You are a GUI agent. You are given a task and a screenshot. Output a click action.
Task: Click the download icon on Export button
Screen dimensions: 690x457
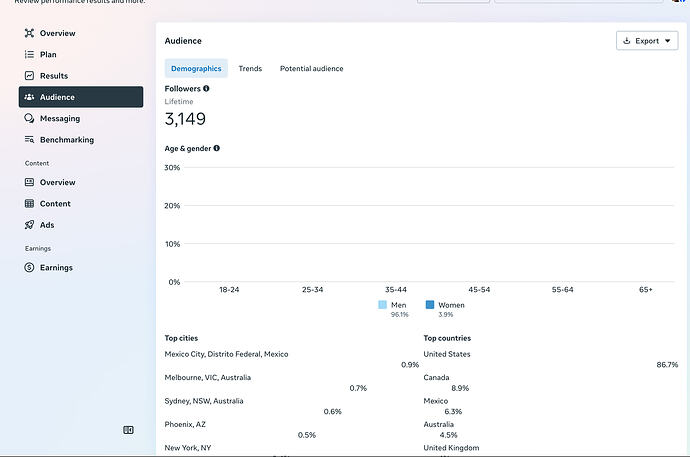pyautogui.click(x=627, y=41)
